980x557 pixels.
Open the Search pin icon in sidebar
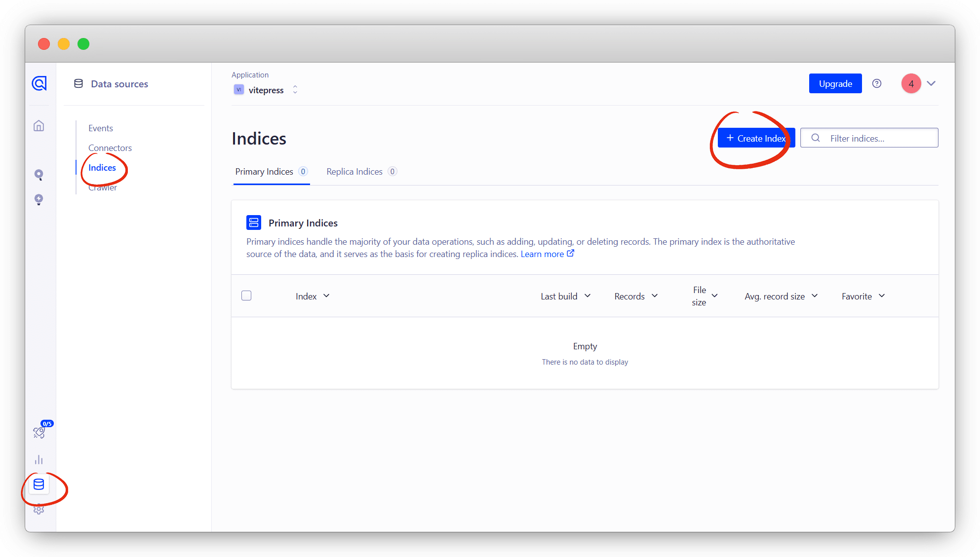point(39,175)
